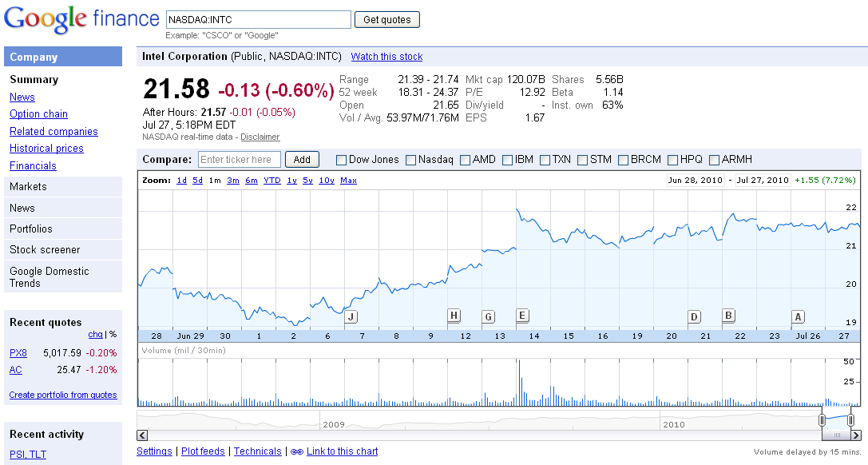Open Option chain page
The width and height of the screenshot is (868, 465).
click(39, 114)
